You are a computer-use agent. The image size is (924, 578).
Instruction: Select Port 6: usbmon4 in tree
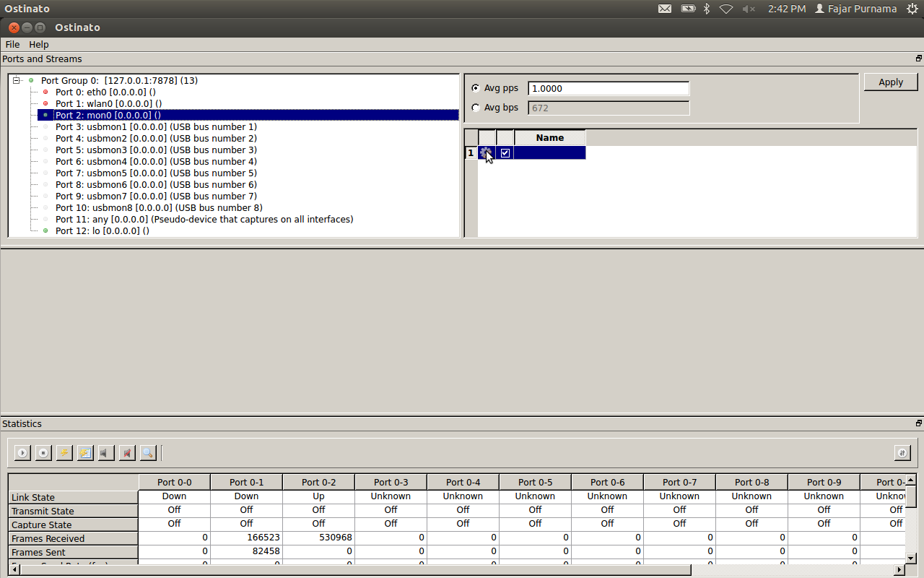click(x=156, y=161)
